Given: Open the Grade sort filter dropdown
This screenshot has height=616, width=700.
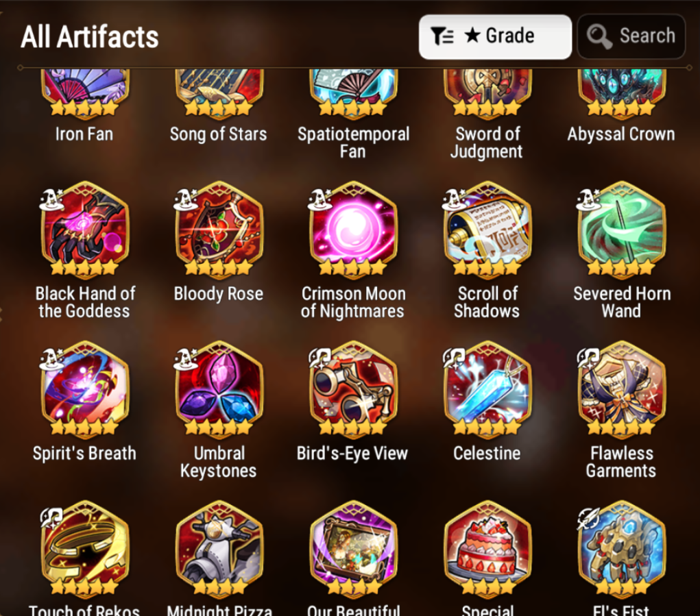Looking at the screenshot, I should coord(495,36).
